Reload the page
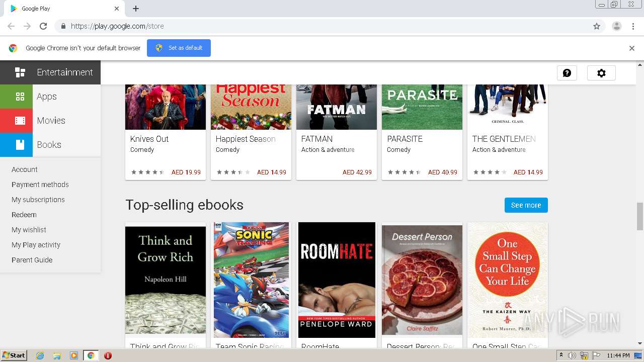This screenshot has height=362, width=644. click(x=43, y=26)
